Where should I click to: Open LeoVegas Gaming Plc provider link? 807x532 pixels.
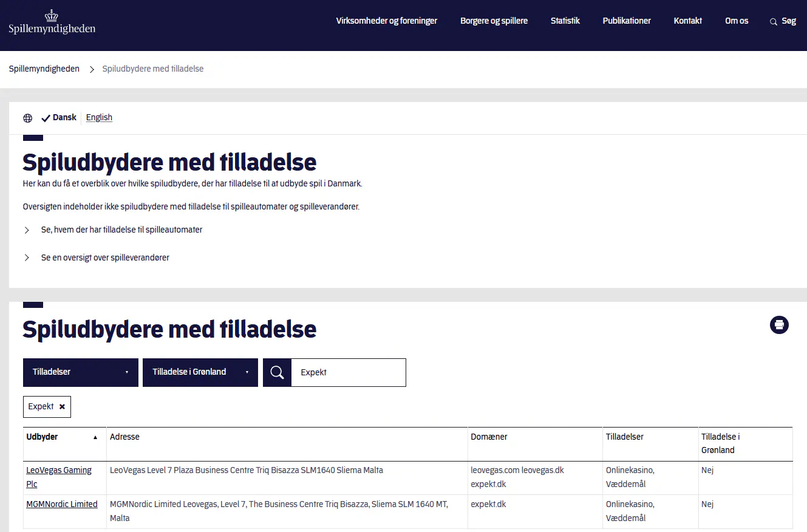pos(59,477)
